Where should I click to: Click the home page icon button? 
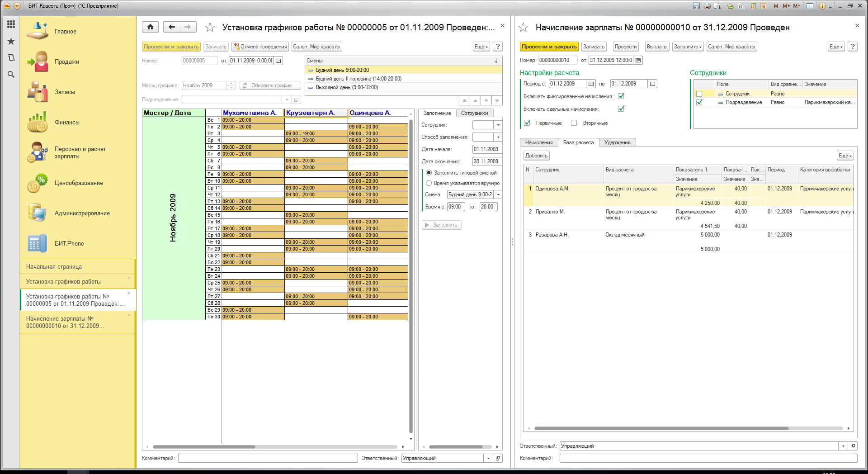[150, 27]
